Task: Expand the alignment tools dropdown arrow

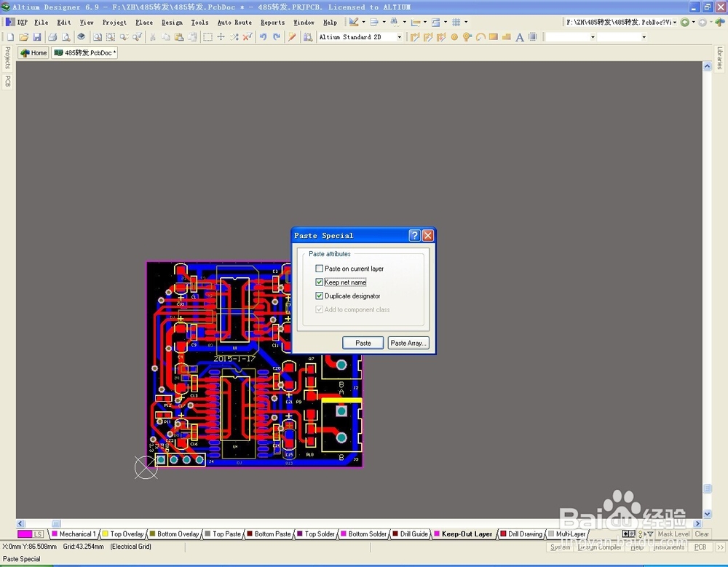Action: click(384, 22)
